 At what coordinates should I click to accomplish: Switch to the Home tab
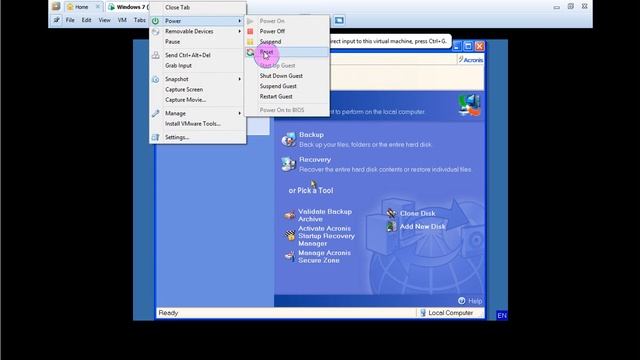pyautogui.click(x=81, y=7)
